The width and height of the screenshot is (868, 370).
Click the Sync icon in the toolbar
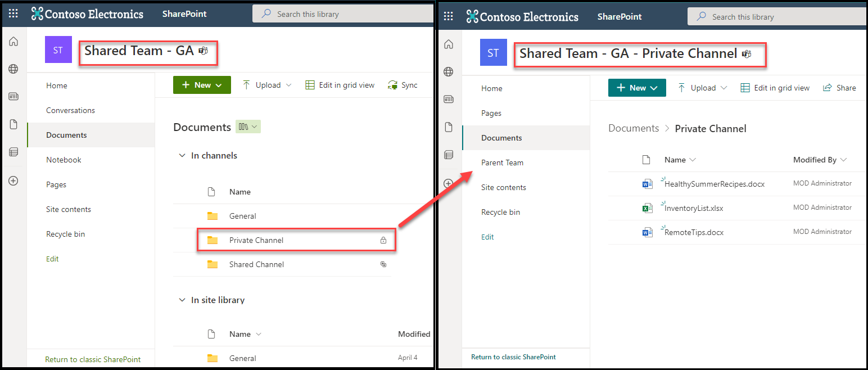pos(392,85)
